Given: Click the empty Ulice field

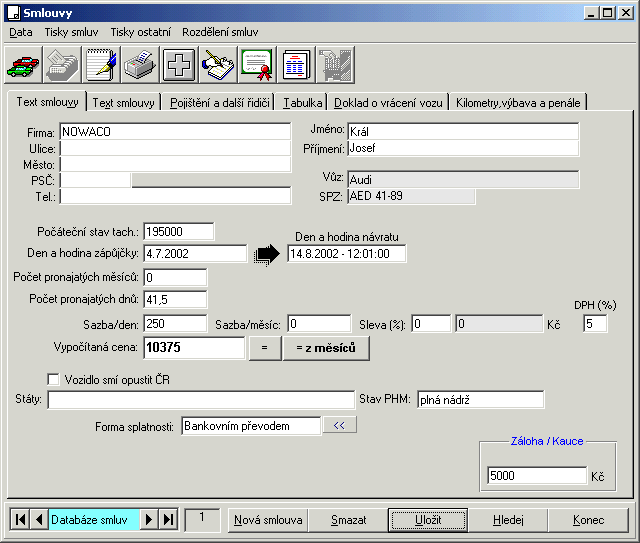Looking at the screenshot, I should [176, 148].
